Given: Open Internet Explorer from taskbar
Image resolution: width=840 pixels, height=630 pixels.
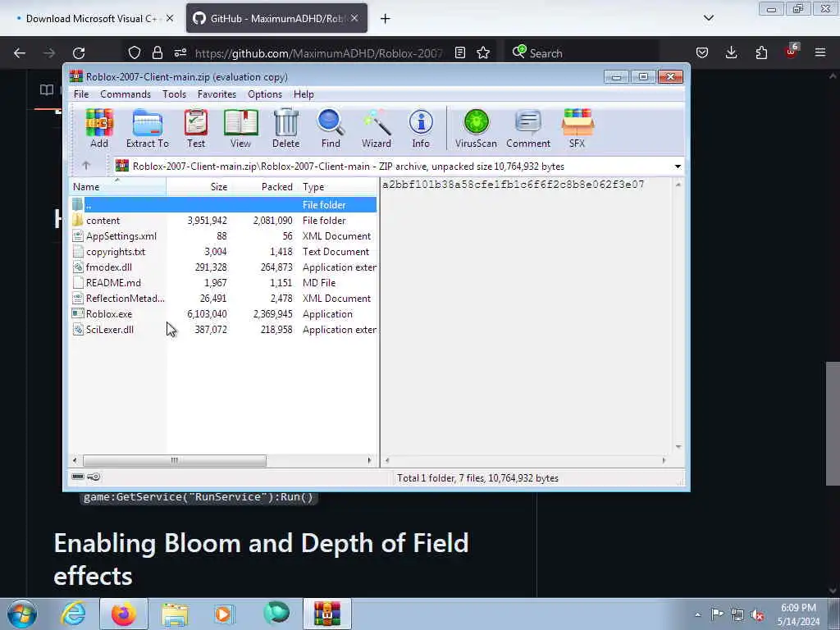Looking at the screenshot, I should coord(73,614).
